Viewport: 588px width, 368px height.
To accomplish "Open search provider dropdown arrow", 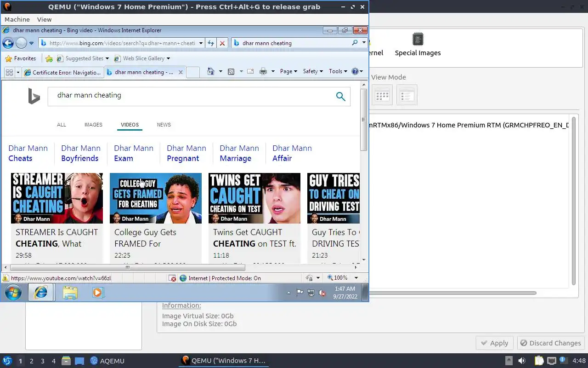I will pyautogui.click(x=364, y=43).
